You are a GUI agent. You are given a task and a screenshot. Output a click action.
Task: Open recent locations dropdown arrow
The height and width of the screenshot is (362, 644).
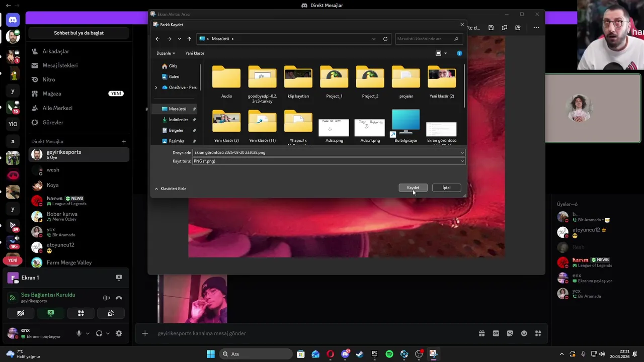(x=179, y=39)
